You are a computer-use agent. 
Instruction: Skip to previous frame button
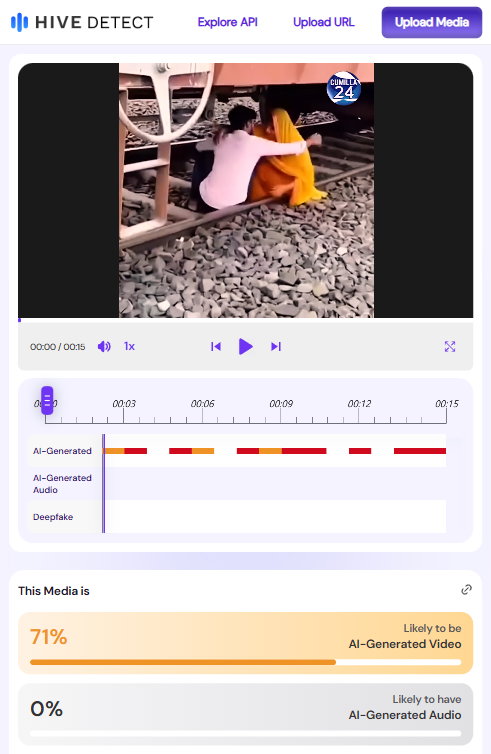click(x=216, y=346)
